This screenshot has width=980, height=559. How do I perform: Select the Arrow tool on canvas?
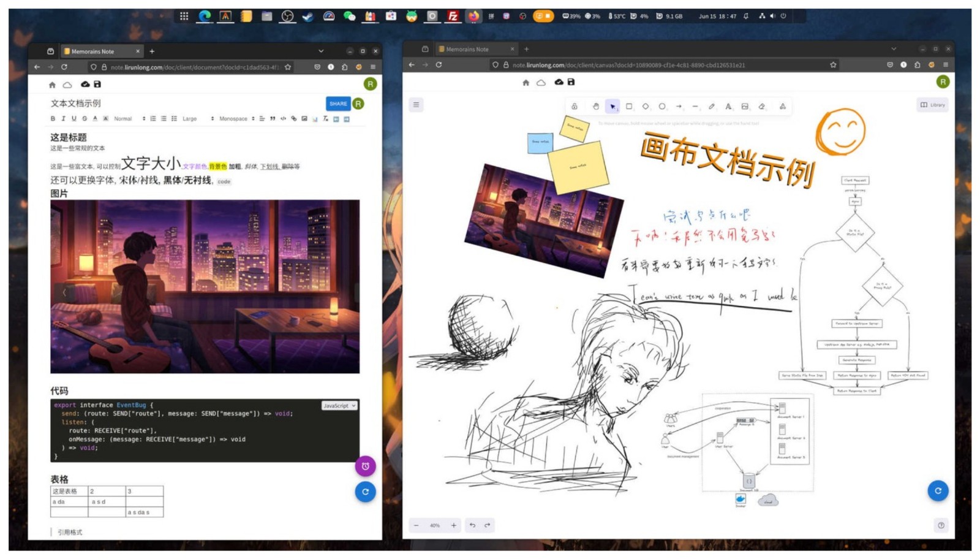(x=679, y=107)
